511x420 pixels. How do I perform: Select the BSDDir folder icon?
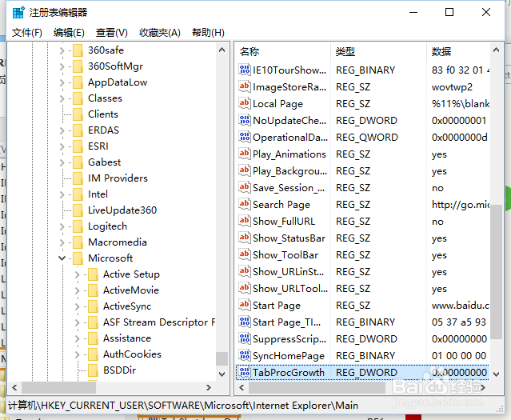tap(94, 370)
